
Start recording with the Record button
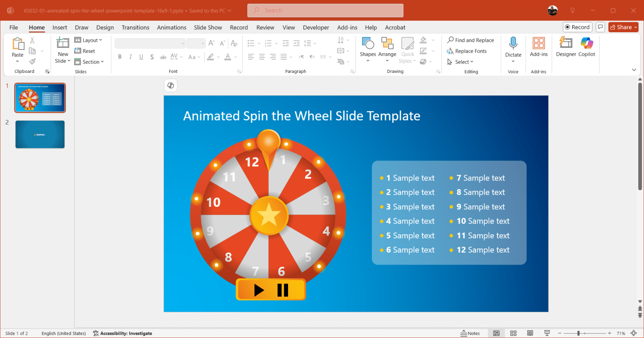tap(577, 27)
